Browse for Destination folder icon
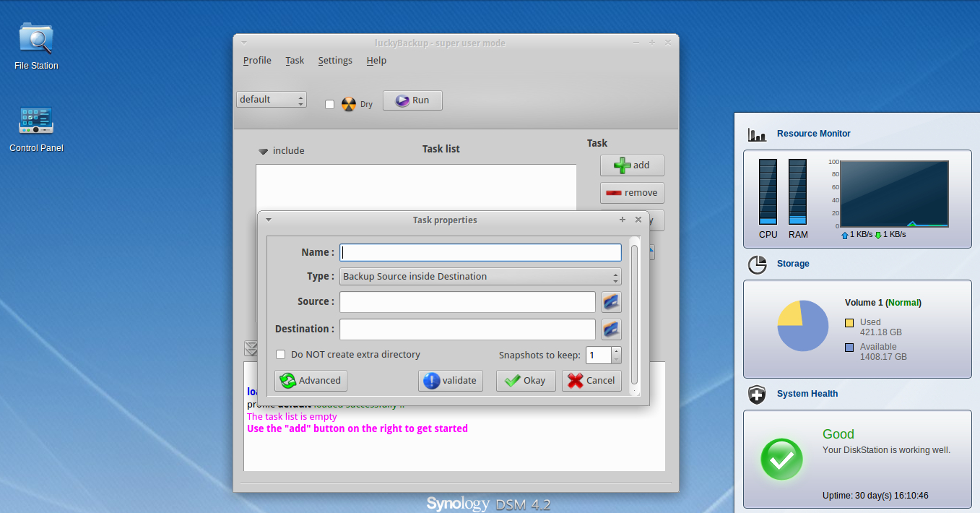This screenshot has height=513, width=980. [x=612, y=329]
